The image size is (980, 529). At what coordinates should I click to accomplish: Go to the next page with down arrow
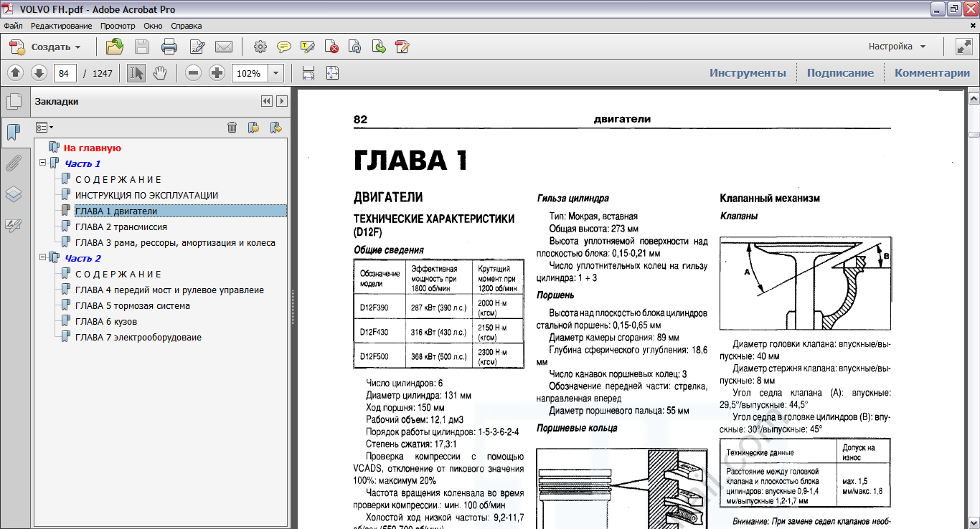coord(39,72)
